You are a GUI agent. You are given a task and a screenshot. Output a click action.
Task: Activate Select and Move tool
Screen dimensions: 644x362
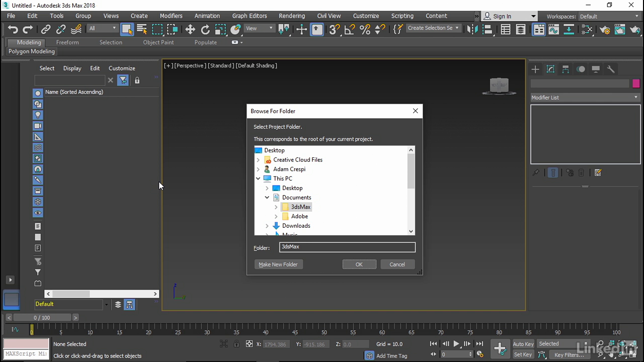point(190,30)
